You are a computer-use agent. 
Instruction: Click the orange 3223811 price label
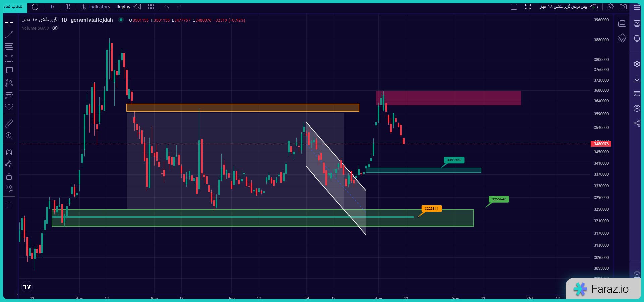[x=432, y=209]
